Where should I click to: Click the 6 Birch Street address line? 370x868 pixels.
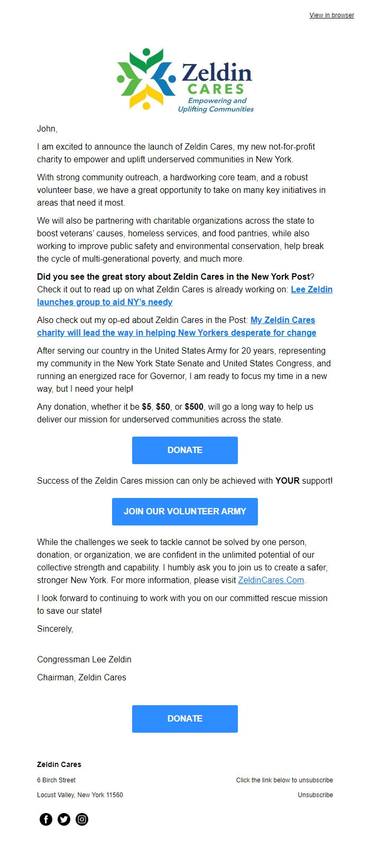pyautogui.click(x=56, y=780)
